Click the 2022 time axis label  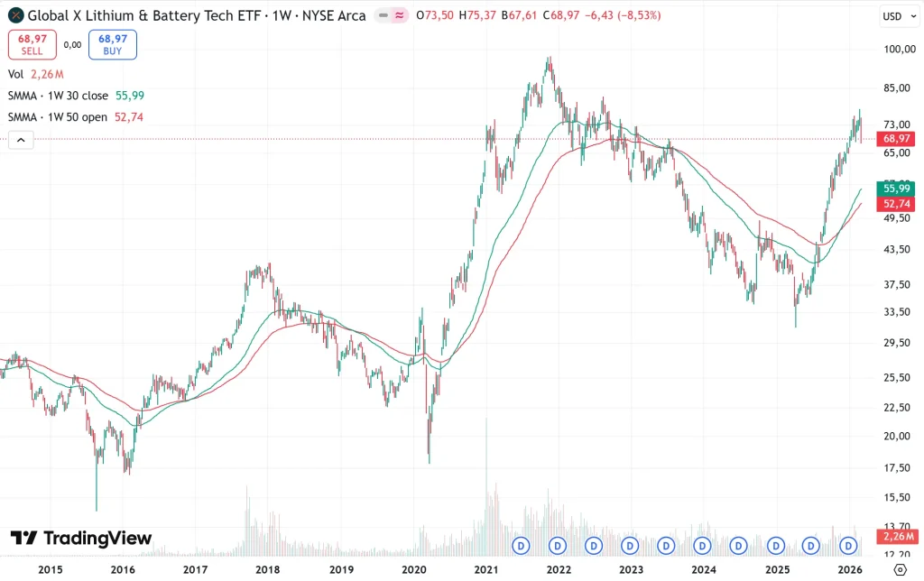tap(559, 570)
